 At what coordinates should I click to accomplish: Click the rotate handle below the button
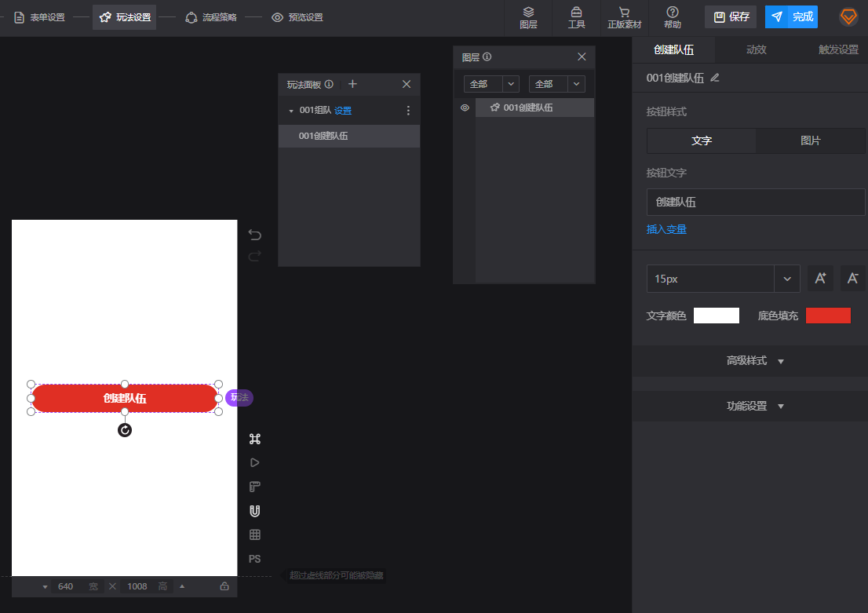click(x=125, y=430)
